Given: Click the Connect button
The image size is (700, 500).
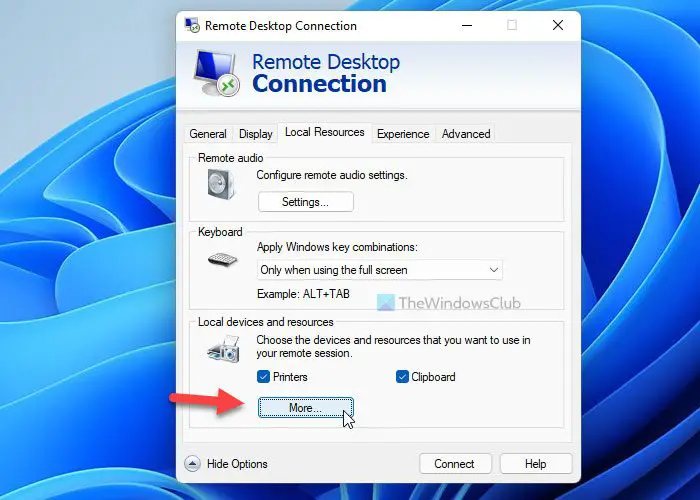Looking at the screenshot, I should coord(455,464).
